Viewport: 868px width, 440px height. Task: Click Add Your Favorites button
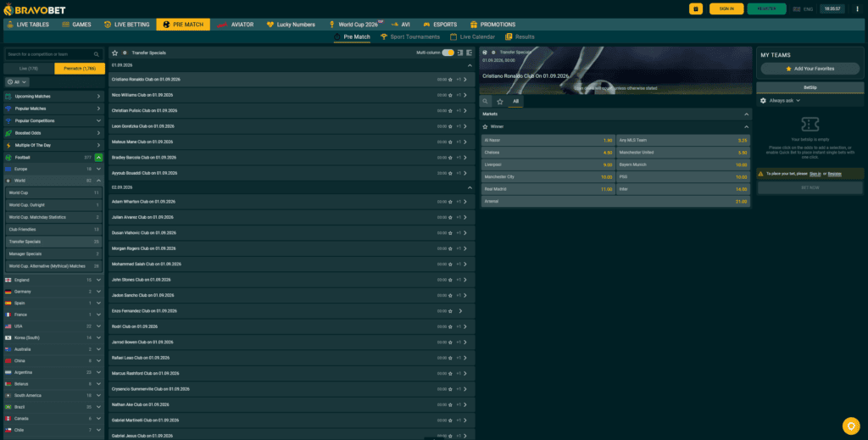[810, 69]
